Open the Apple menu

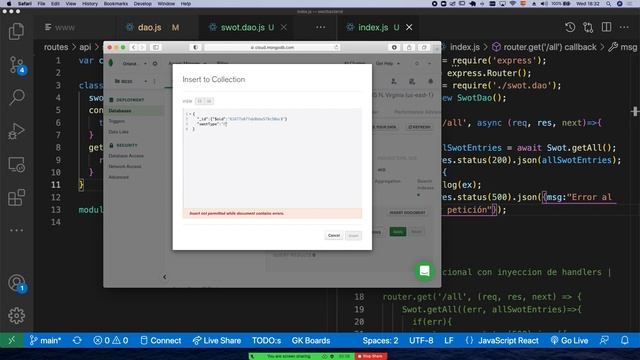(9, 4)
